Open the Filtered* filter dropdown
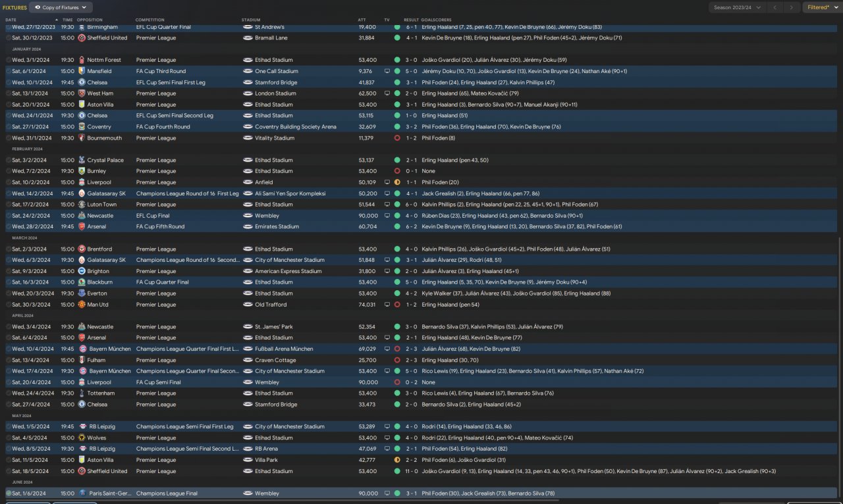The height and width of the screenshot is (504, 843). click(822, 7)
